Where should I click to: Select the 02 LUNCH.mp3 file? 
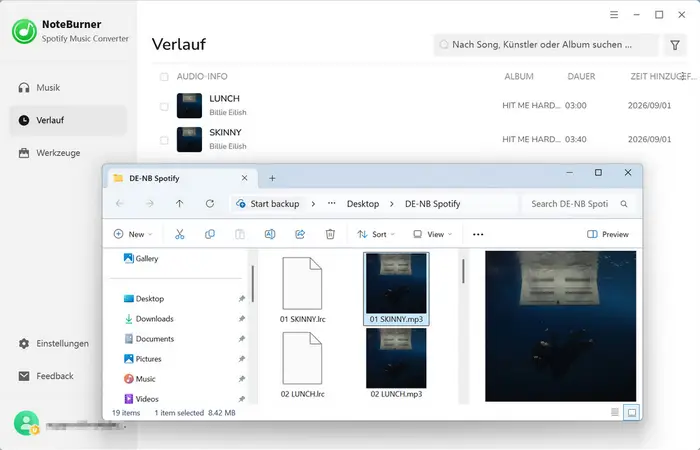click(396, 364)
